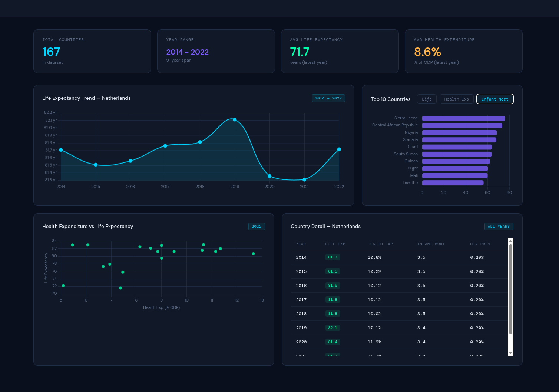Click the 2022 badge on scatter chart

click(257, 226)
